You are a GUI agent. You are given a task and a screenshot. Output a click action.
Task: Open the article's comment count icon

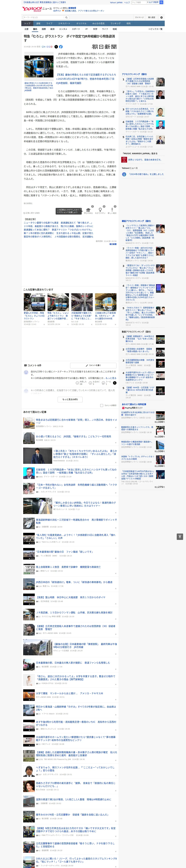pos(44,47)
